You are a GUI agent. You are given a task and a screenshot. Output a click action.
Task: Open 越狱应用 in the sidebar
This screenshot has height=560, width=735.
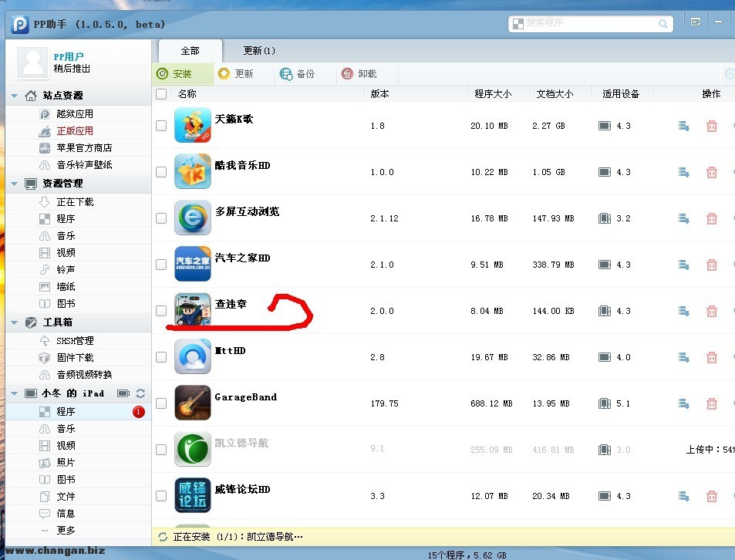(74, 114)
